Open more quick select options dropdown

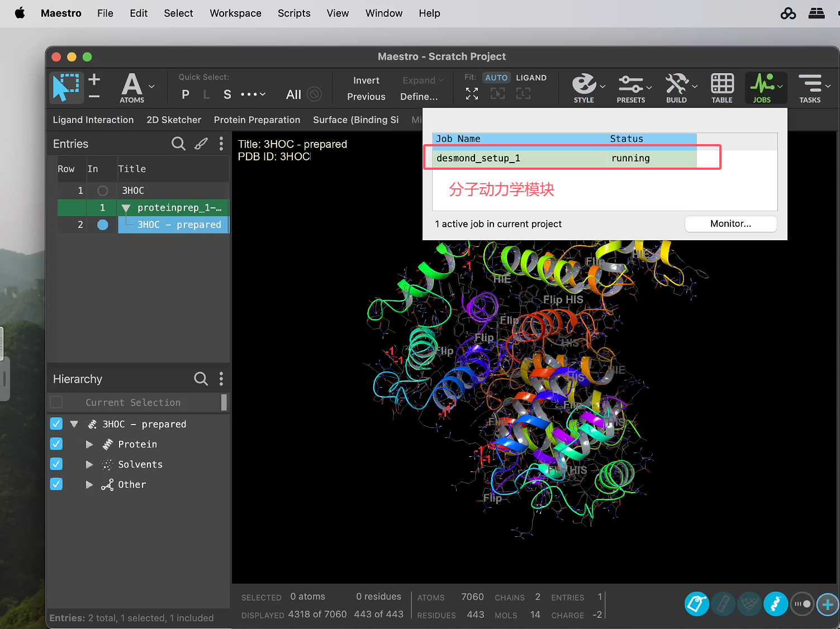[x=253, y=94]
